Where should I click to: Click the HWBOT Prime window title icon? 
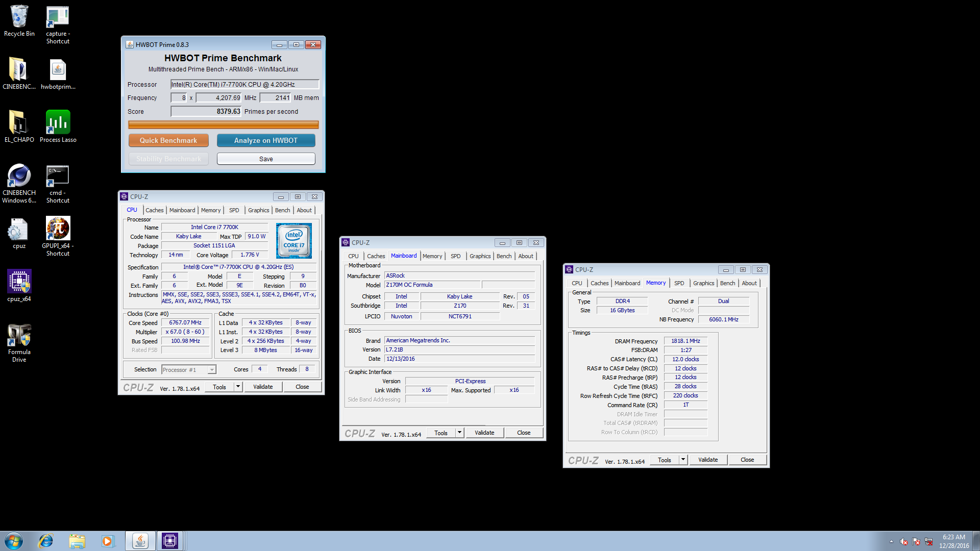(x=130, y=44)
